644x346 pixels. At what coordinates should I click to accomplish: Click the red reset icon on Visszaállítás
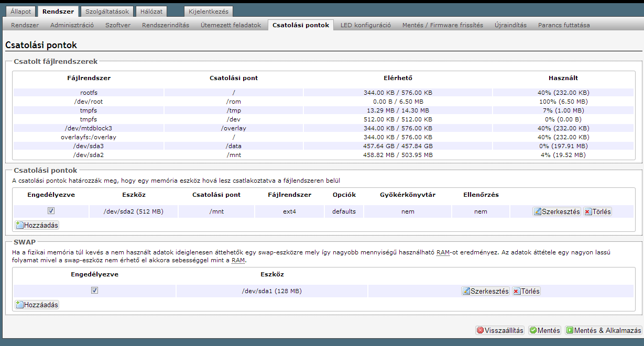coord(480,331)
